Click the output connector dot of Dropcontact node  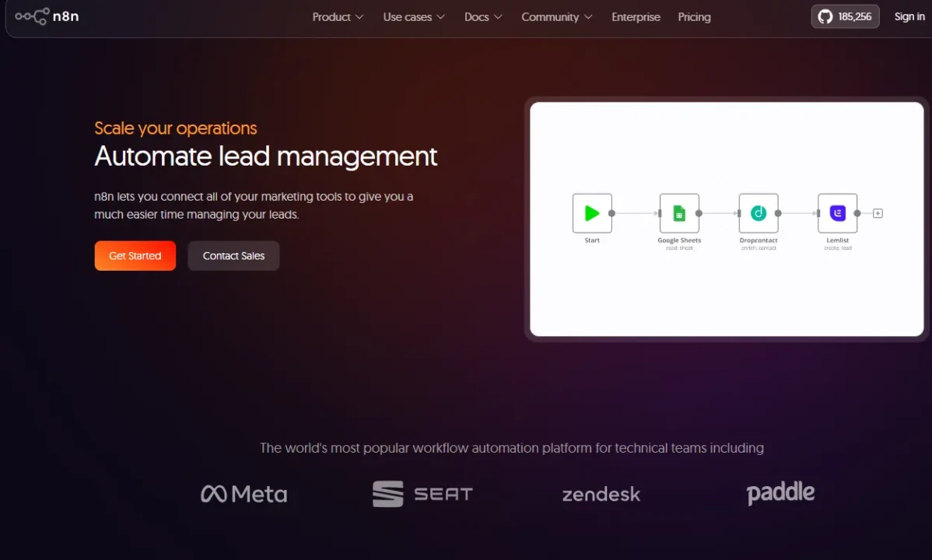(778, 213)
